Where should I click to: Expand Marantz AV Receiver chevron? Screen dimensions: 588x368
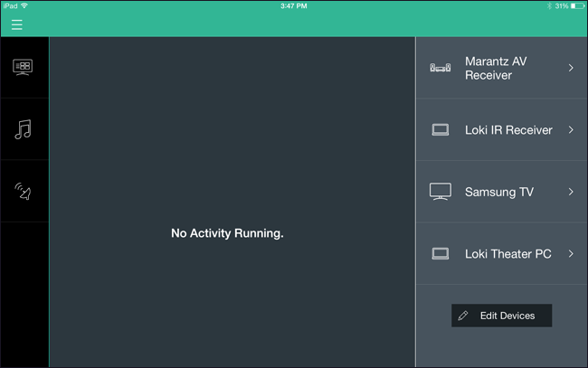click(571, 68)
